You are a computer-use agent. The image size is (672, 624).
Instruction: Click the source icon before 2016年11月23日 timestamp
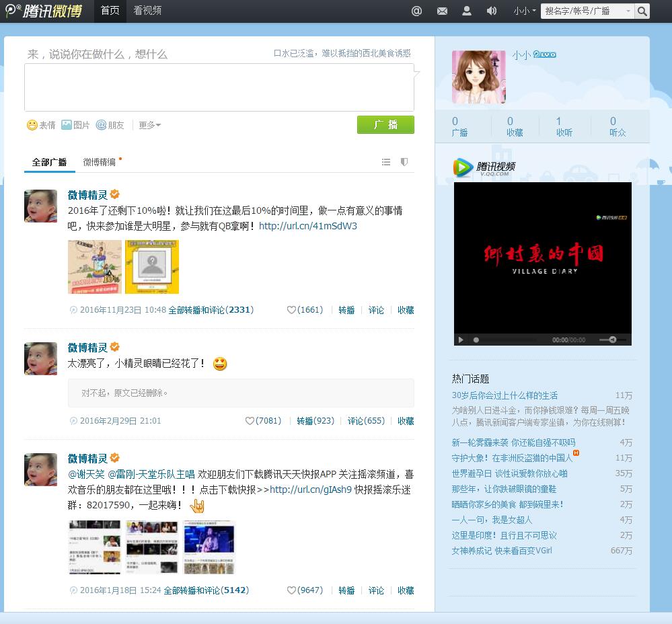[73, 310]
